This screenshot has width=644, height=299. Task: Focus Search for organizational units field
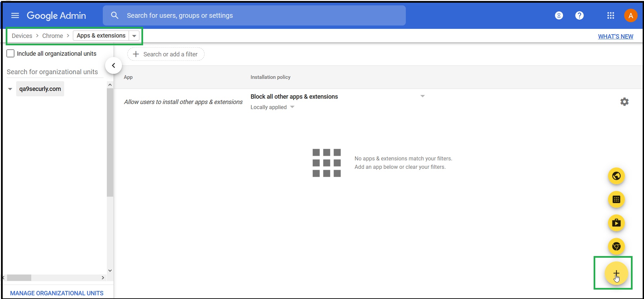click(55, 72)
